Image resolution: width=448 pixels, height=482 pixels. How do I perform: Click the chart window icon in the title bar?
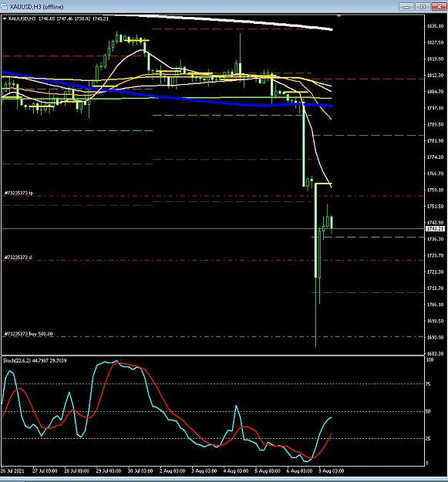click(x=5, y=6)
